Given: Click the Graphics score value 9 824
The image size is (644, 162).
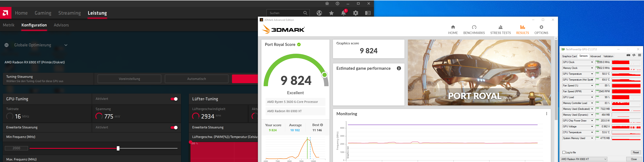Looking at the screenshot, I should tap(368, 51).
